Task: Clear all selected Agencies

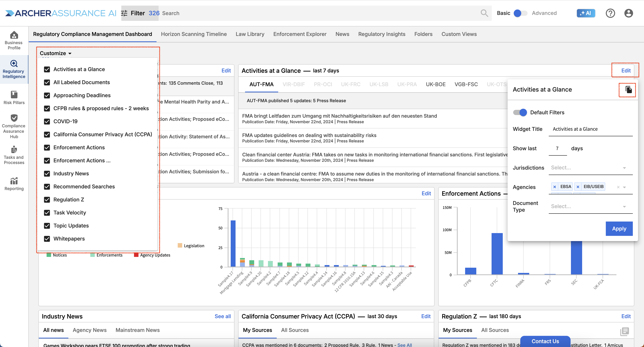Action: [618, 187]
